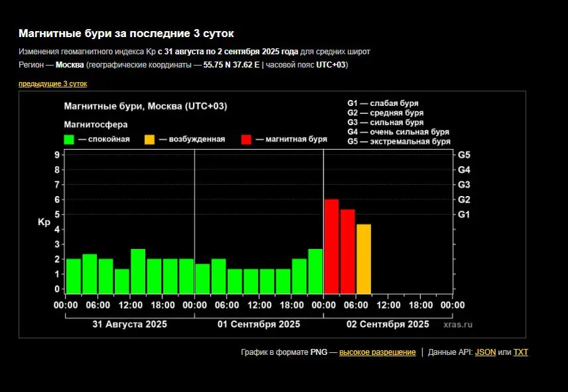
Task: Open the JSON data API link
Action: (485, 352)
